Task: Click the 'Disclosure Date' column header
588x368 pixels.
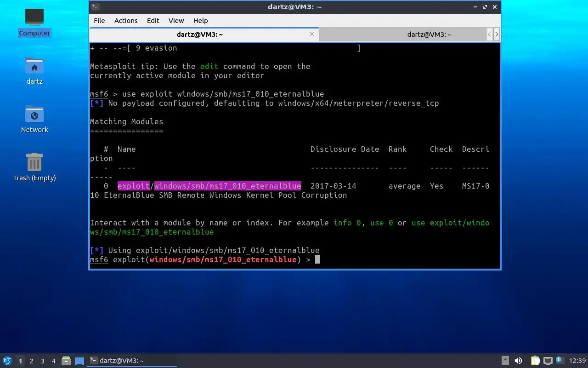Action: pyautogui.click(x=345, y=149)
